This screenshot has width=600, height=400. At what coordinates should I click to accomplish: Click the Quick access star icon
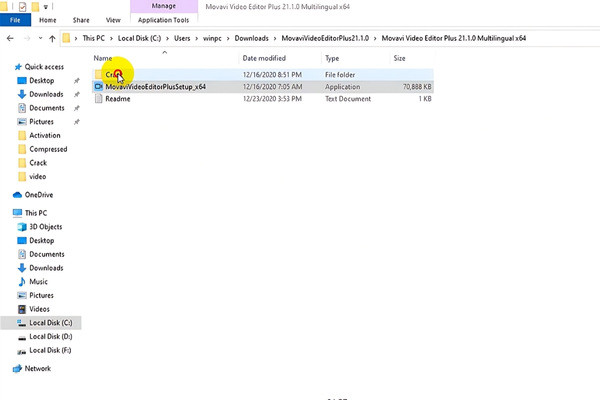[18, 67]
